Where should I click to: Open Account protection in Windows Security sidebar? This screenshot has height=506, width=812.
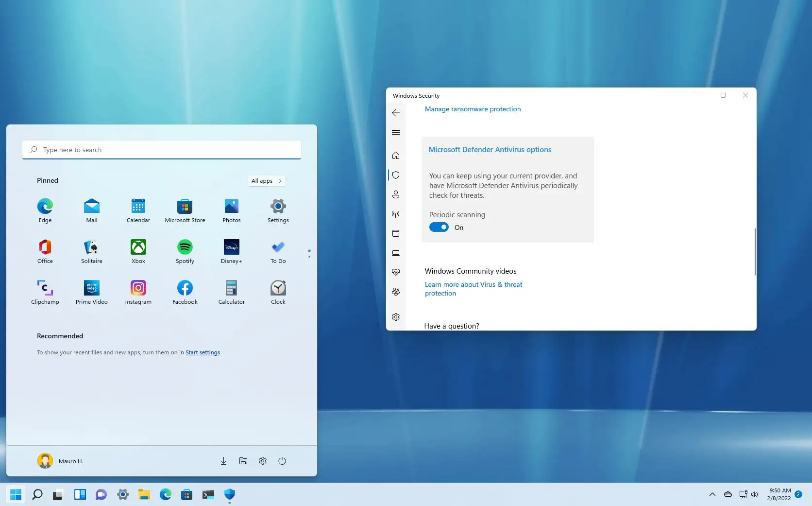coord(396,194)
